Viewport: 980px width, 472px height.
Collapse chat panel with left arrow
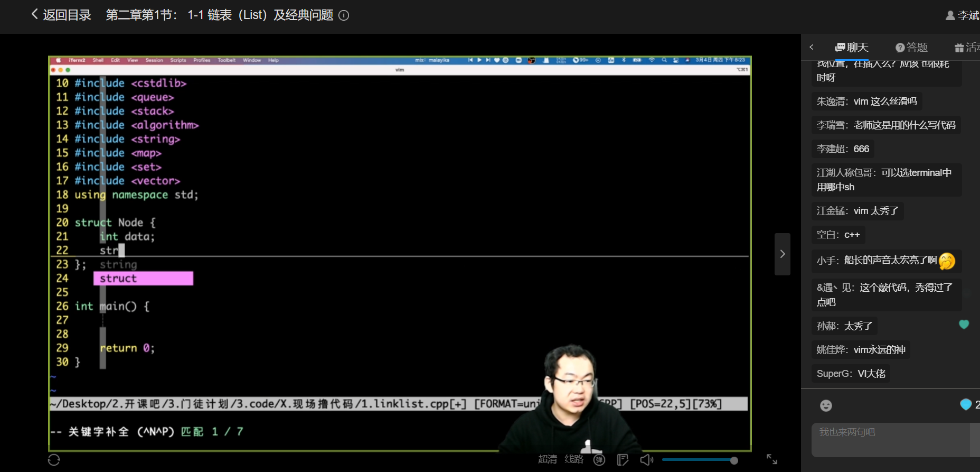(812, 47)
